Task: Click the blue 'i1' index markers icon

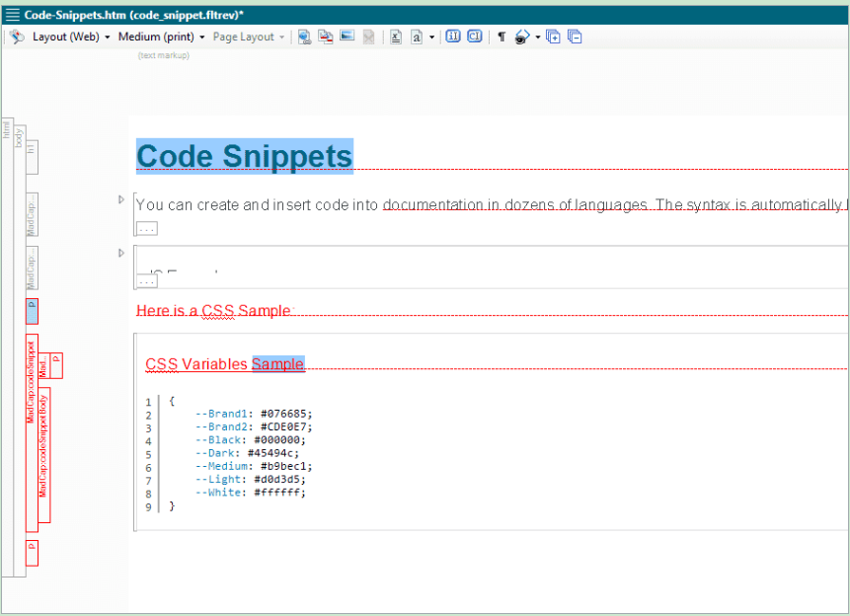Action: click(453, 37)
